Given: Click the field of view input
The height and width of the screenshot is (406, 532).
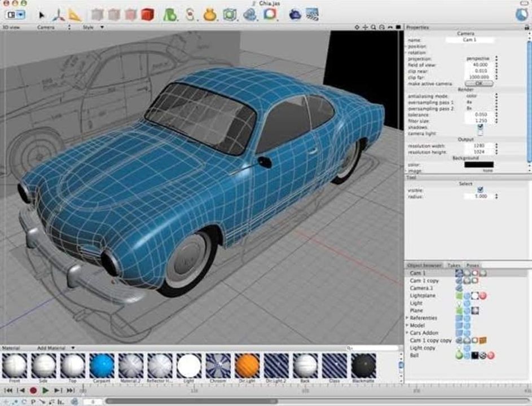Looking at the screenshot, I should coord(479,65).
